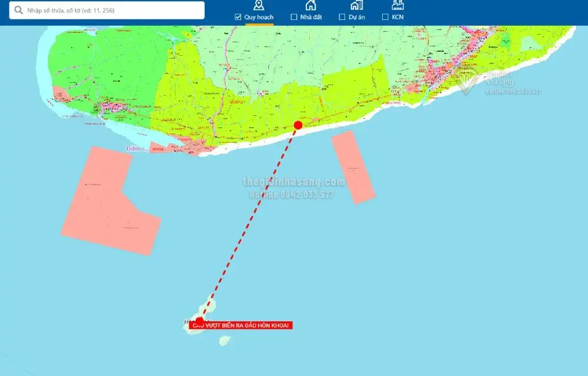
Task: Enable the Nhà đất checkbox
Action: (294, 17)
